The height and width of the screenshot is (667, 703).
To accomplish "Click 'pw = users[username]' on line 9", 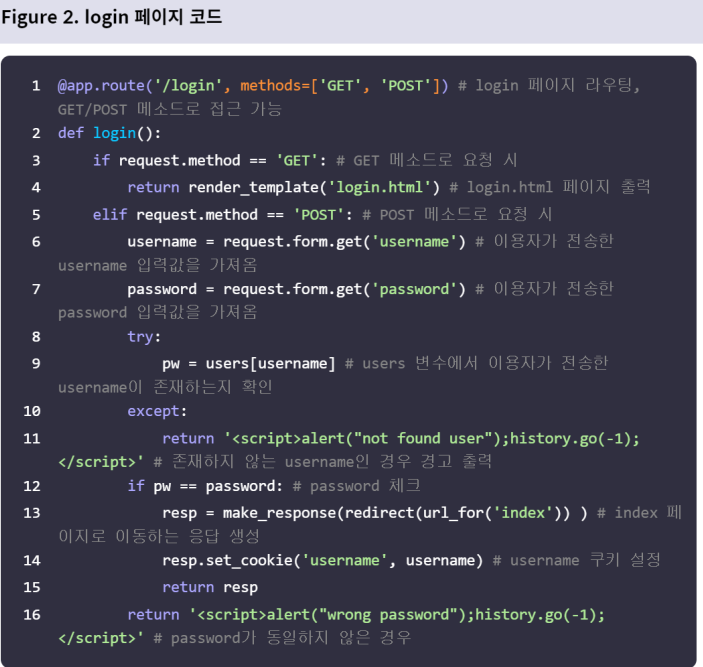I will [x=249, y=364].
